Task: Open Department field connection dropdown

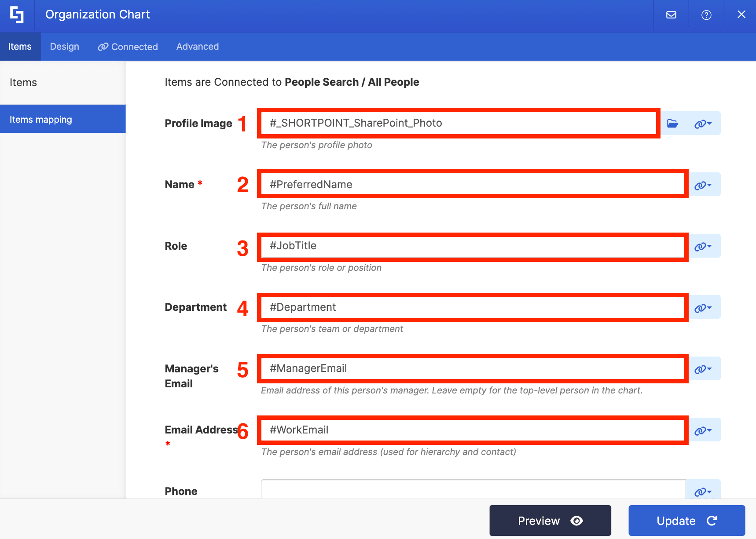Action: [703, 307]
